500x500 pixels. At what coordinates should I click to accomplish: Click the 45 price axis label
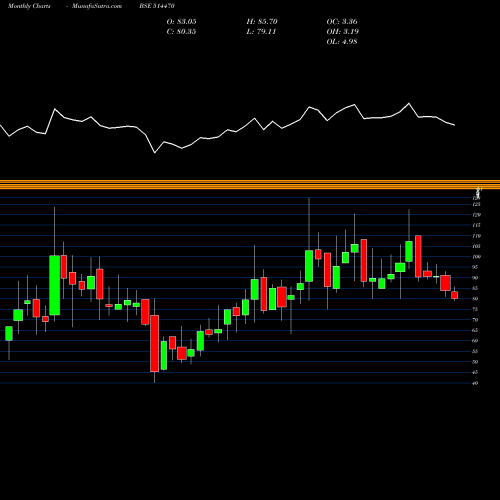475,372
